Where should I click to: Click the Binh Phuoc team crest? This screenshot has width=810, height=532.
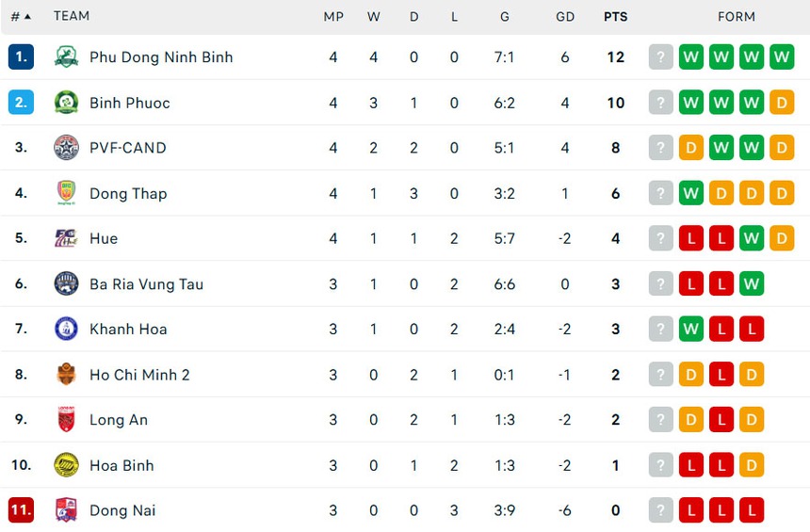(x=66, y=103)
